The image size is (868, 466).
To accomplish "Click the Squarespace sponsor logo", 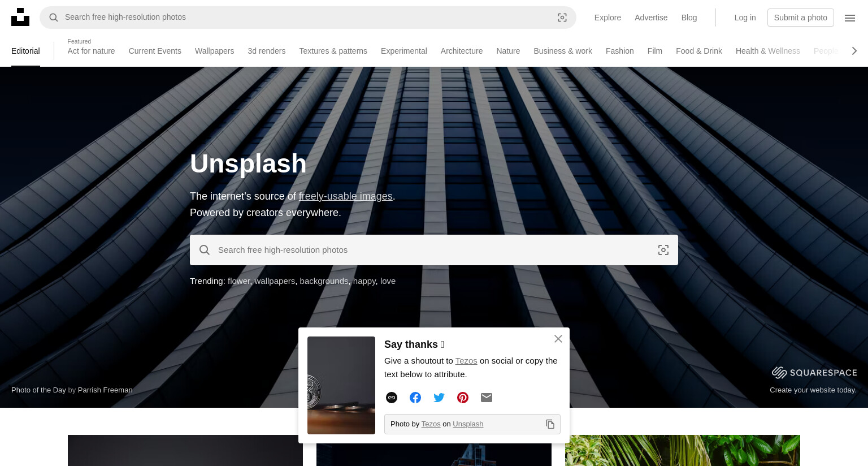I will (814, 372).
